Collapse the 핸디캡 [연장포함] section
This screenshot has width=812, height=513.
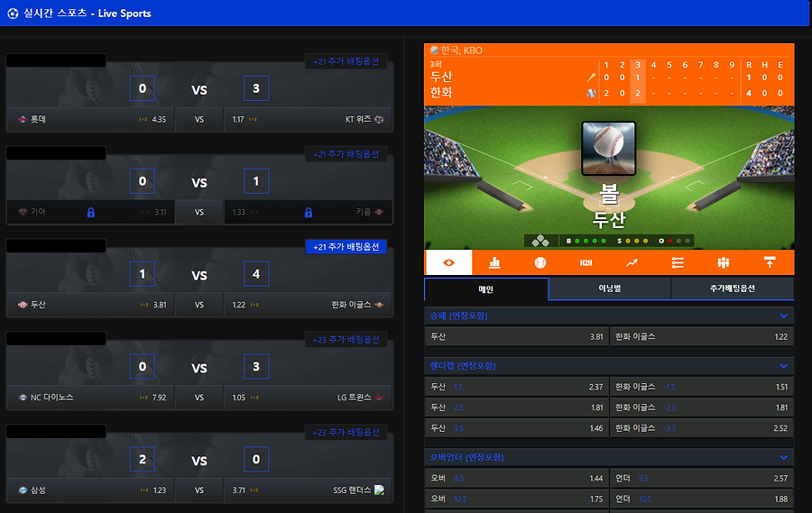(783, 366)
